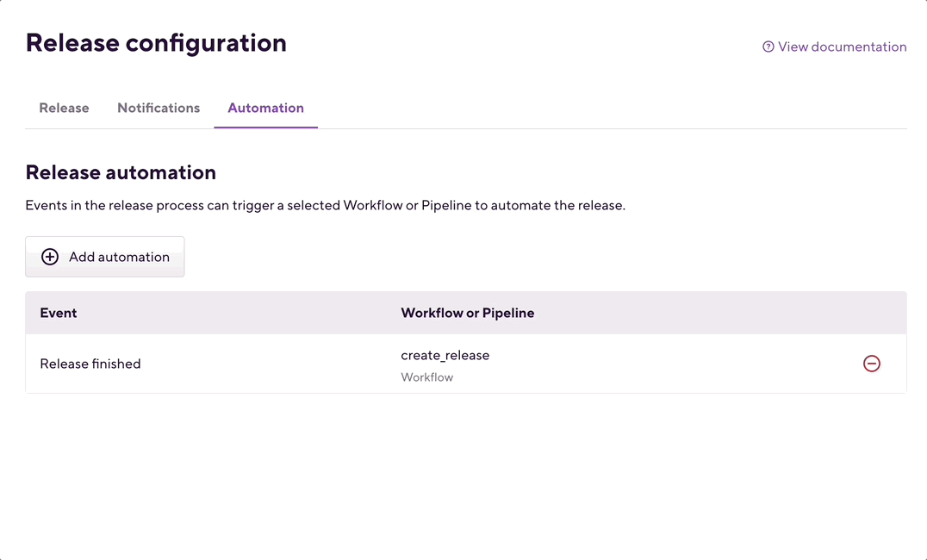Click the Release automation section heading
The image size is (927, 560).
[121, 172]
